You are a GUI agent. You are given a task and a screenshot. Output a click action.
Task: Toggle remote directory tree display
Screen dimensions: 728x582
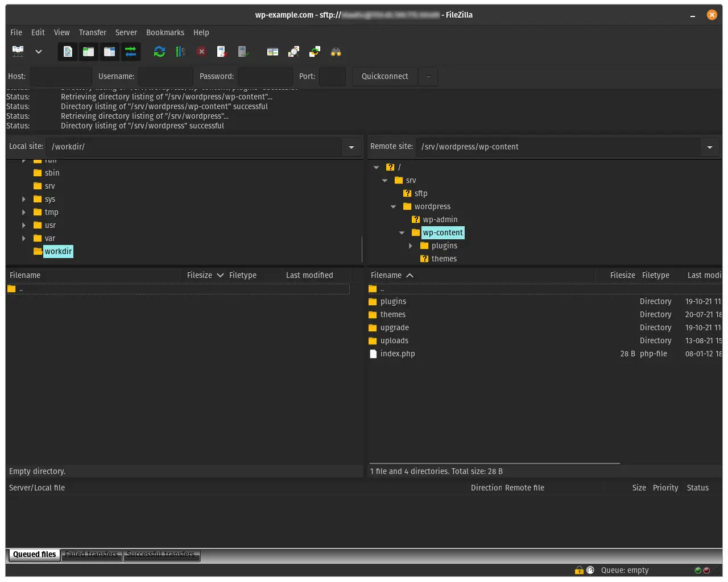[110, 52]
